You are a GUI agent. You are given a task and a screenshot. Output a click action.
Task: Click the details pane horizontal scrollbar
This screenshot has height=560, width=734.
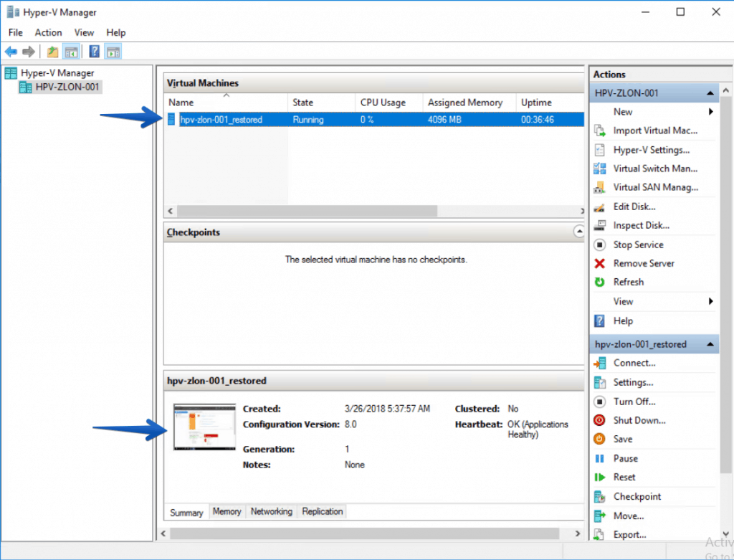coord(364,533)
